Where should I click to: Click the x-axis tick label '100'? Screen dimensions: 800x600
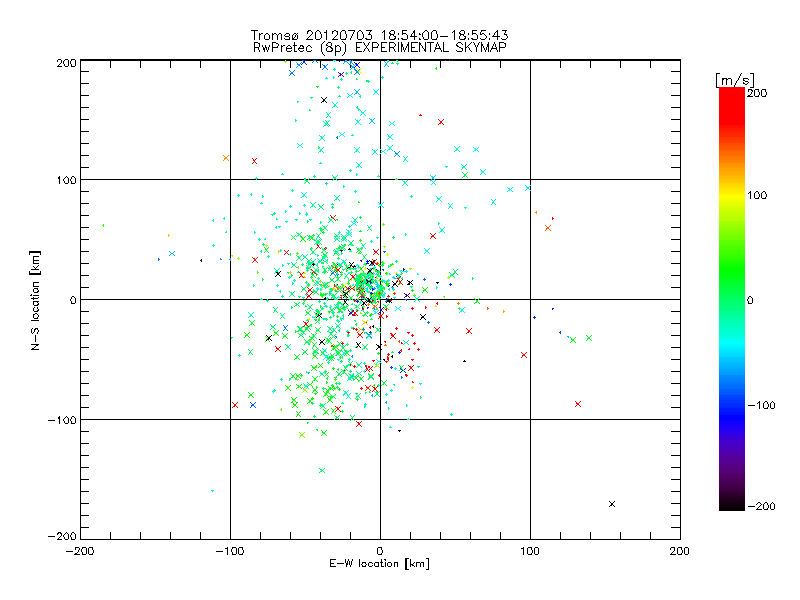(x=530, y=551)
